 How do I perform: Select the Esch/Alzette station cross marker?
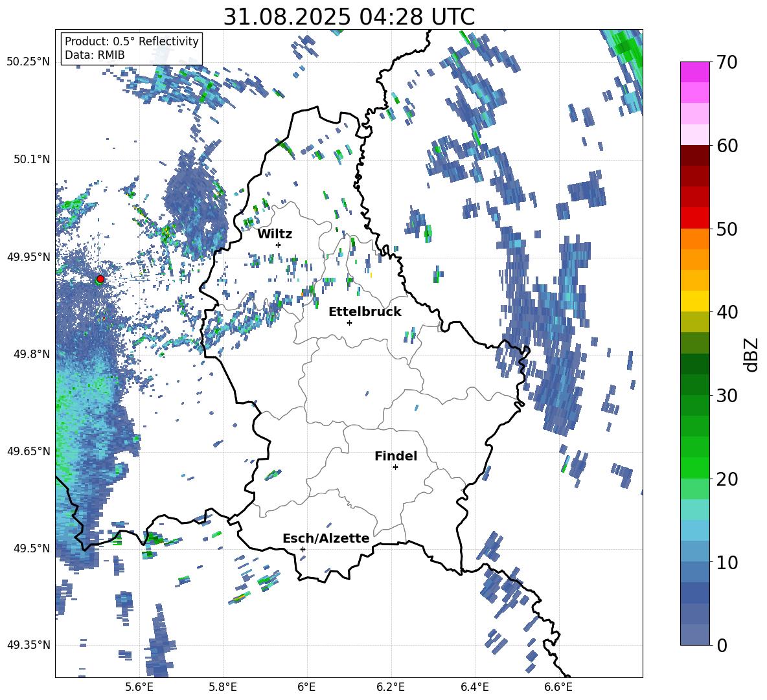click(303, 549)
